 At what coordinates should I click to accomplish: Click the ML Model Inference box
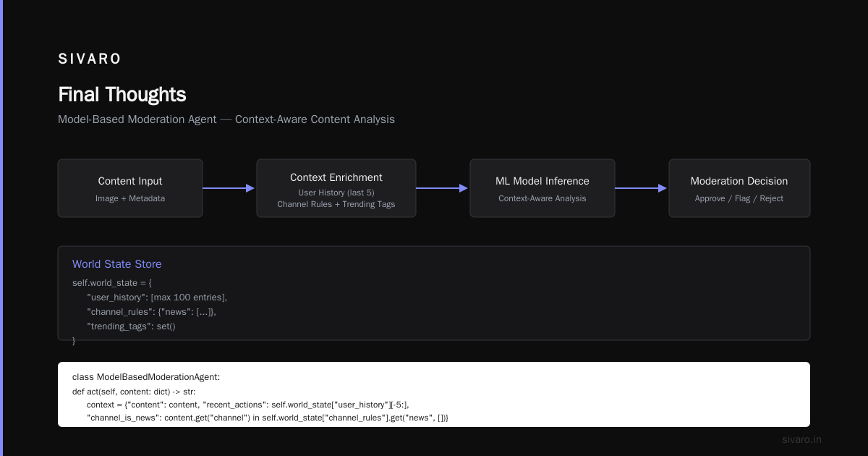542,188
